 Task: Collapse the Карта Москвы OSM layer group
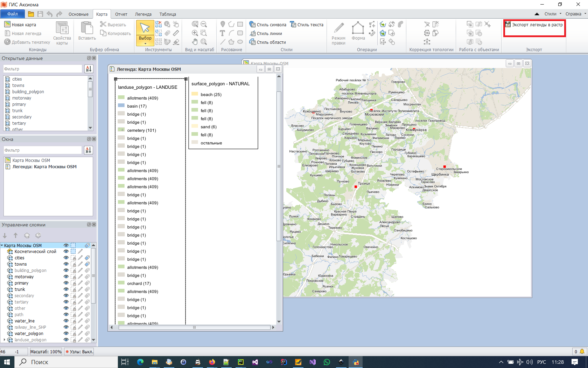pos(2,246)
